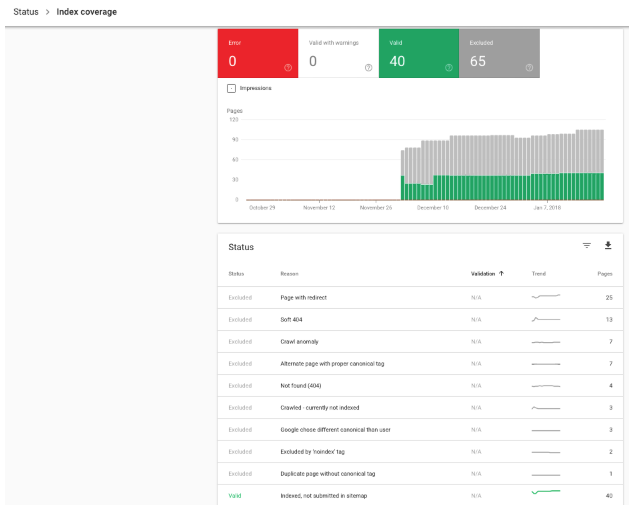Select the Valid with warnings card

(338, 53)
